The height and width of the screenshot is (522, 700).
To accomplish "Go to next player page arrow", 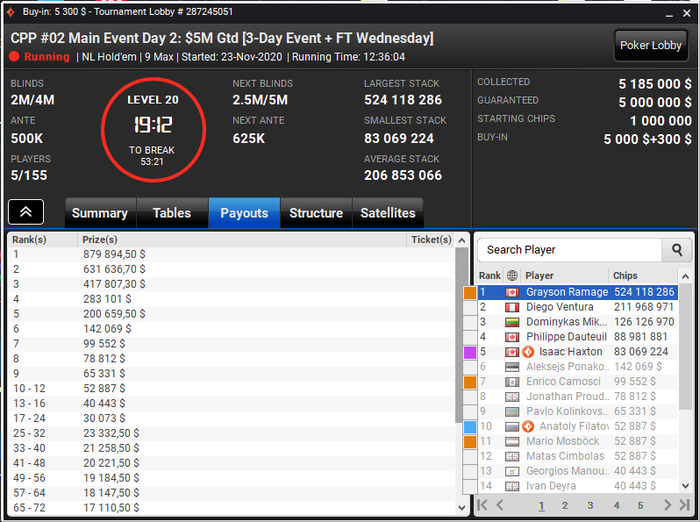I will coord(667,505).
